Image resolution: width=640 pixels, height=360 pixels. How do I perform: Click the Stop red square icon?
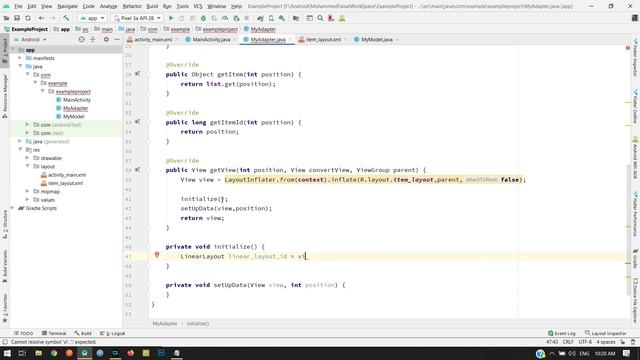click(247, 18)
